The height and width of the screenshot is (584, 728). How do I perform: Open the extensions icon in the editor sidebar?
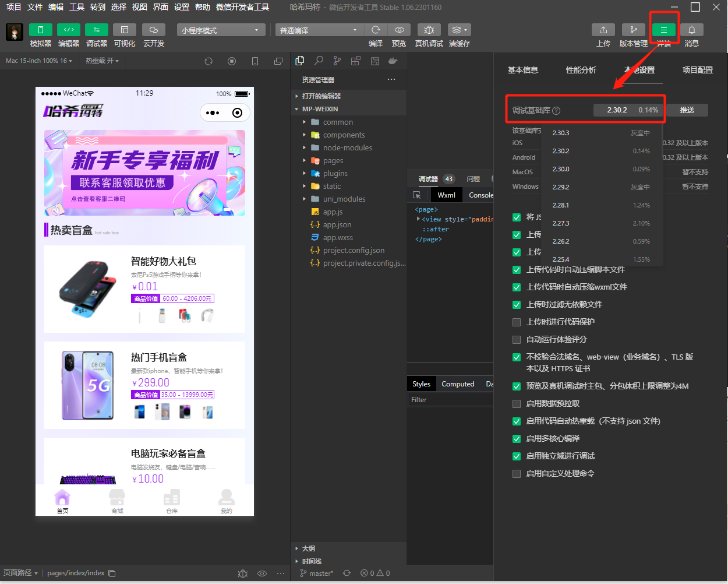click(x=356, y=61)
